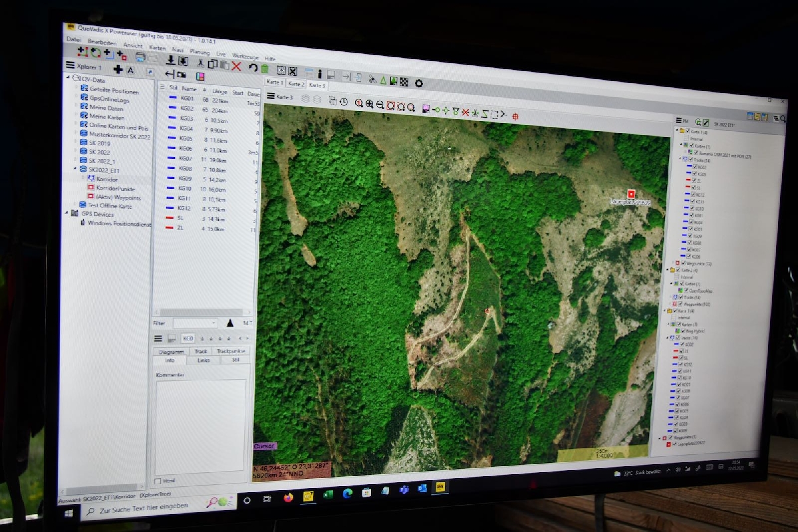Click the Excel icon in the taskbar
798x532 pixels.
click(328, 495)
